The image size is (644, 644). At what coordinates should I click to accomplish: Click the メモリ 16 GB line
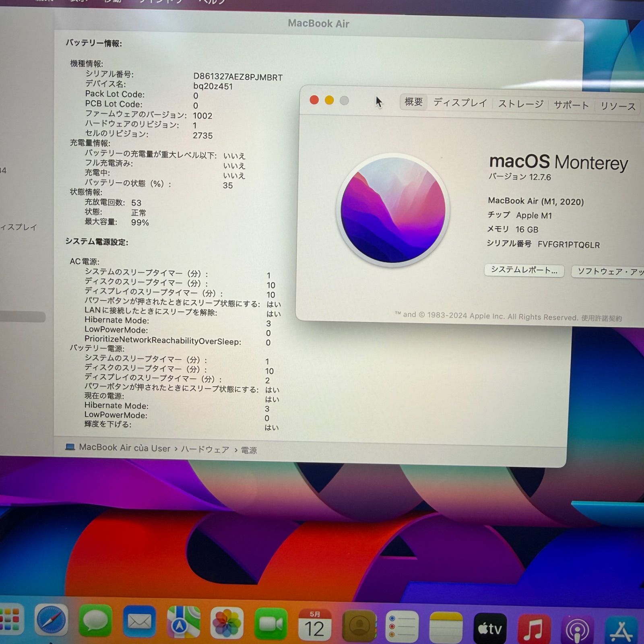tap(512, 229)
